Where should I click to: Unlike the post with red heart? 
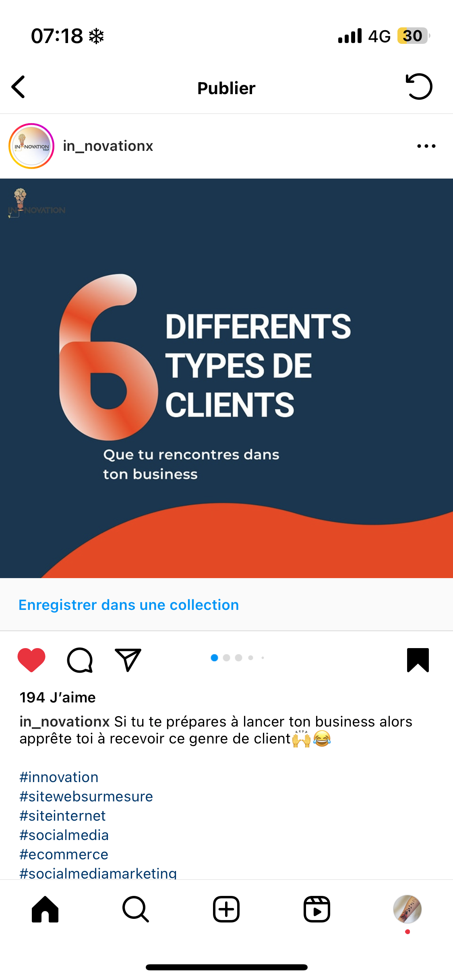31,660
